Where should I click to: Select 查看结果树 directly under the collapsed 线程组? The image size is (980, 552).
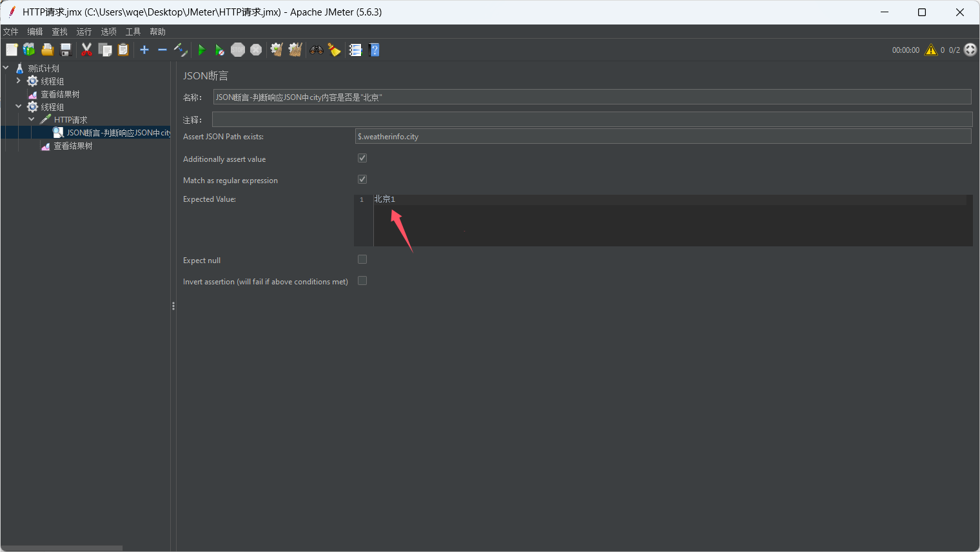coord(60,94)
